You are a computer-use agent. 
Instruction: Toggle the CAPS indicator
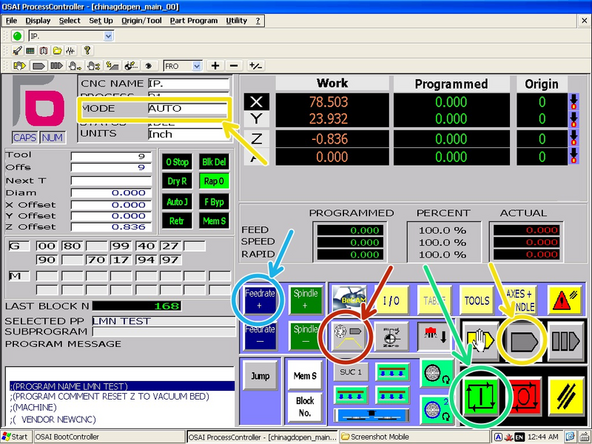tap(25, 138)
